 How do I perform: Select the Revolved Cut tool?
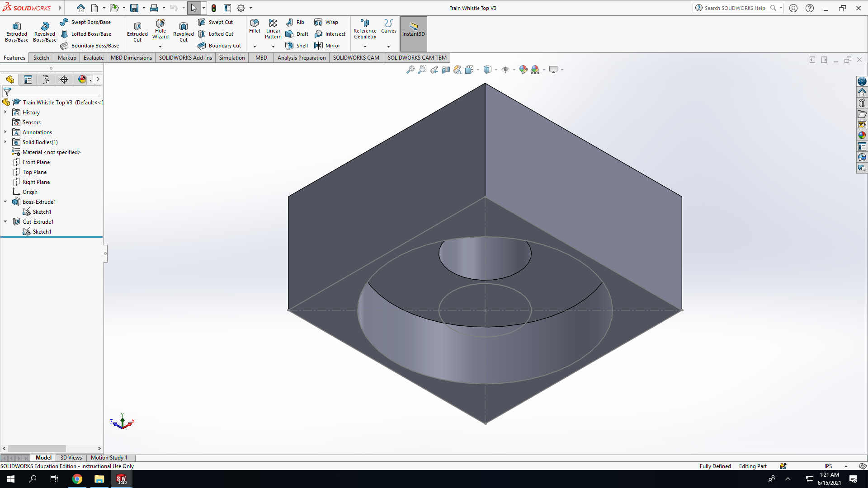pyautogui.click(x=183, y=32)
